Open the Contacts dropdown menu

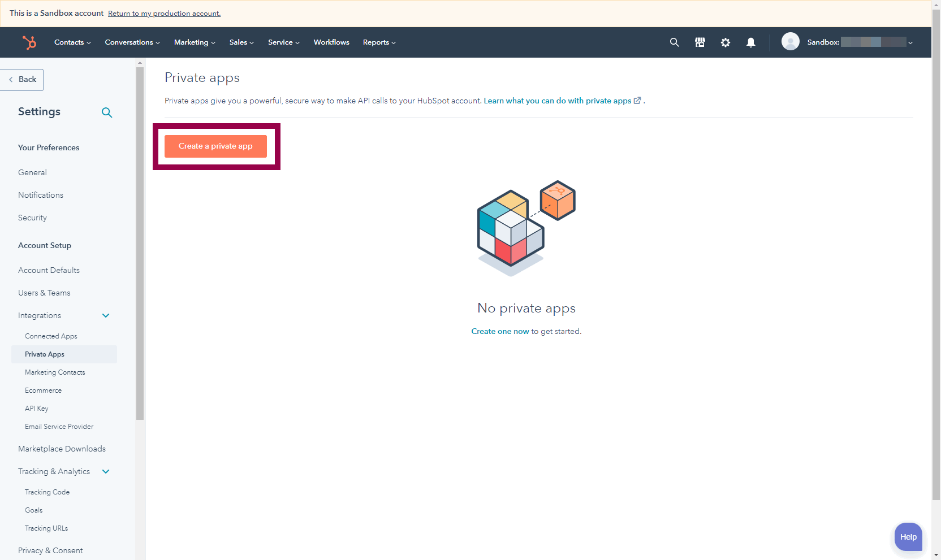pos(72,42)
